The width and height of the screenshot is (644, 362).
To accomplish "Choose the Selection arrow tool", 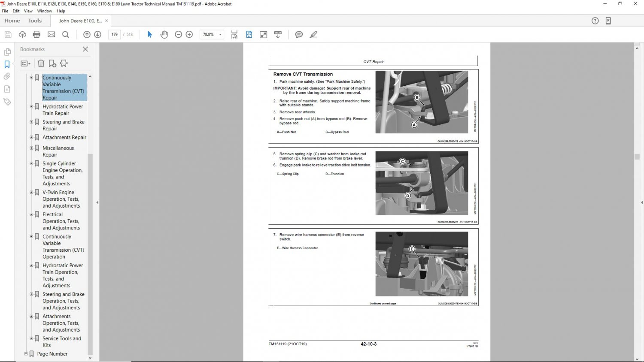I will 150,35.
